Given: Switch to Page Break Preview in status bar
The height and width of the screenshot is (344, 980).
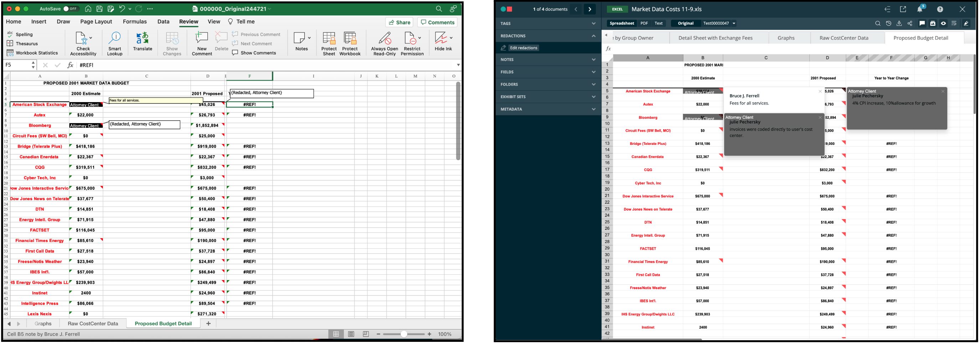Looking at the screenshot, I should [366, 334].
